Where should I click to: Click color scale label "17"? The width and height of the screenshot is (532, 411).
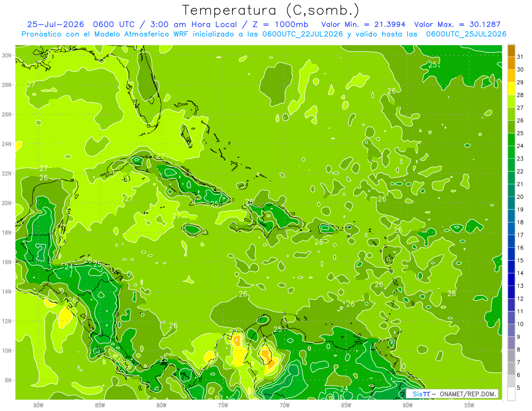pos(520,235)
